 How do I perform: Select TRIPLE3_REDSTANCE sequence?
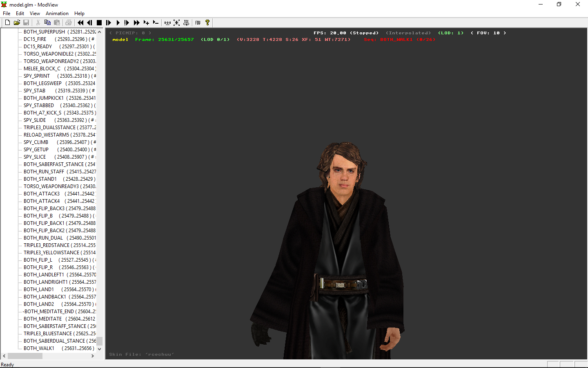tap(60, 245)
